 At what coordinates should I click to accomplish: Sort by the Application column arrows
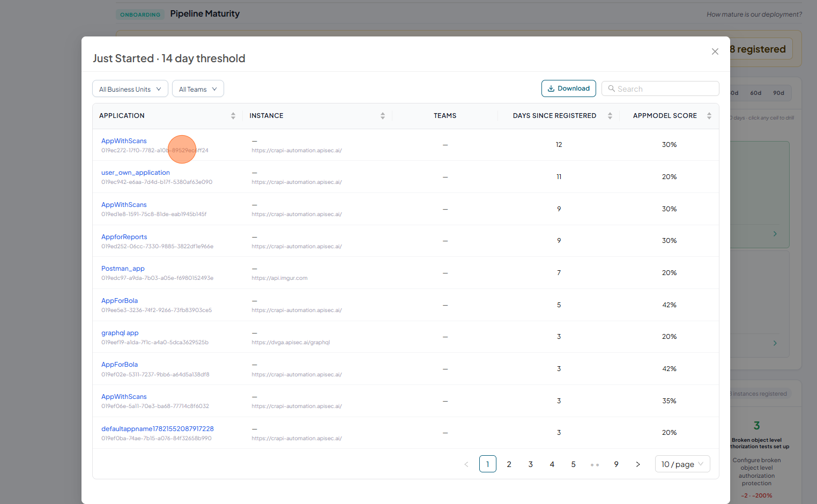(x=233, y=116)
